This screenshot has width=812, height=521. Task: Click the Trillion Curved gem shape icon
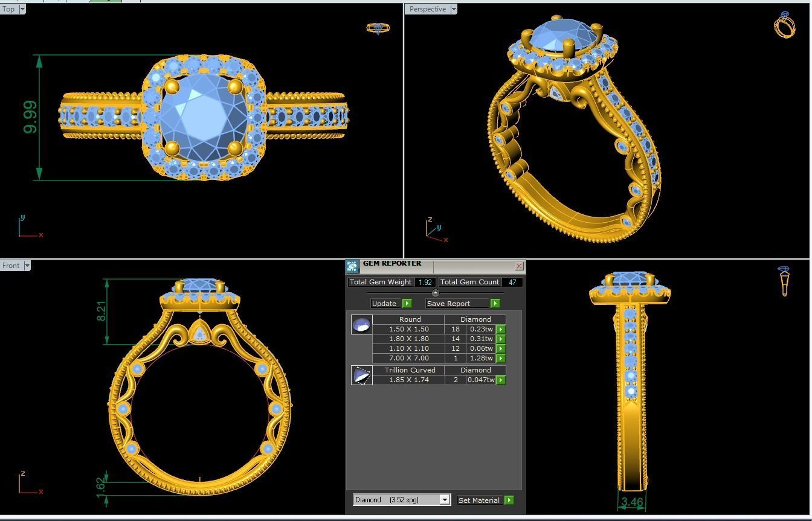[x=362, y=376]
